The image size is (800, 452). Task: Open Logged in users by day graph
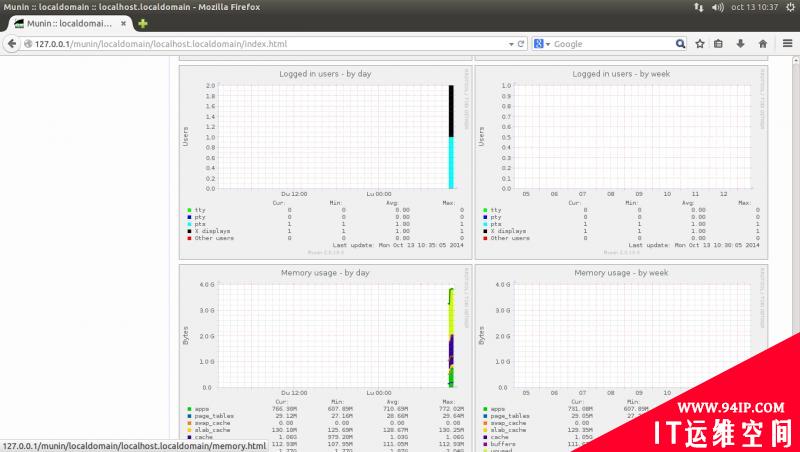click(326, 162)
